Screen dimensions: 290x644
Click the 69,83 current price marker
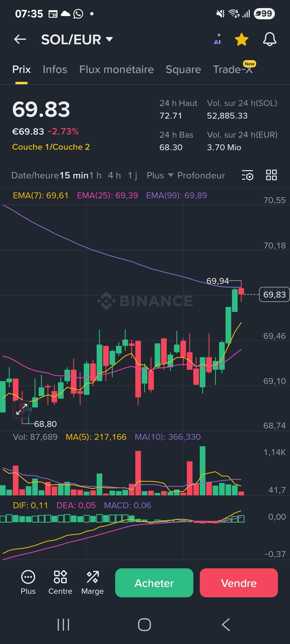pyautogui.click(x=274, y=295)
